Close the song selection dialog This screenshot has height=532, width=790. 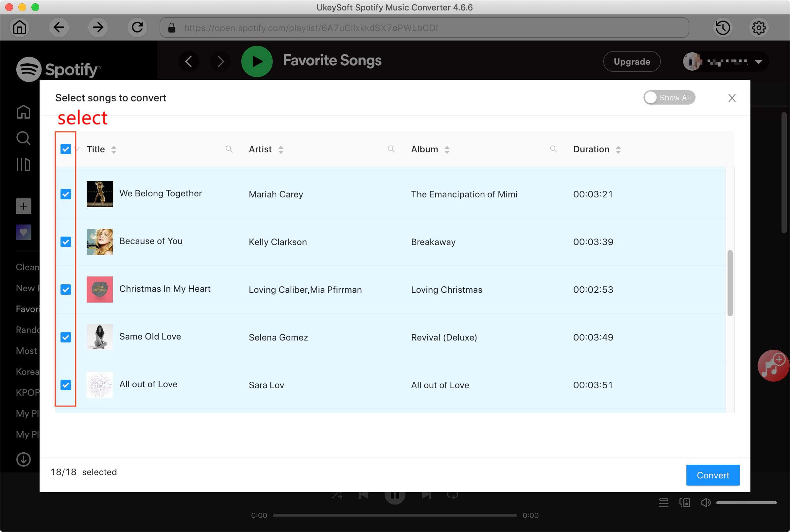pos(732,98)
